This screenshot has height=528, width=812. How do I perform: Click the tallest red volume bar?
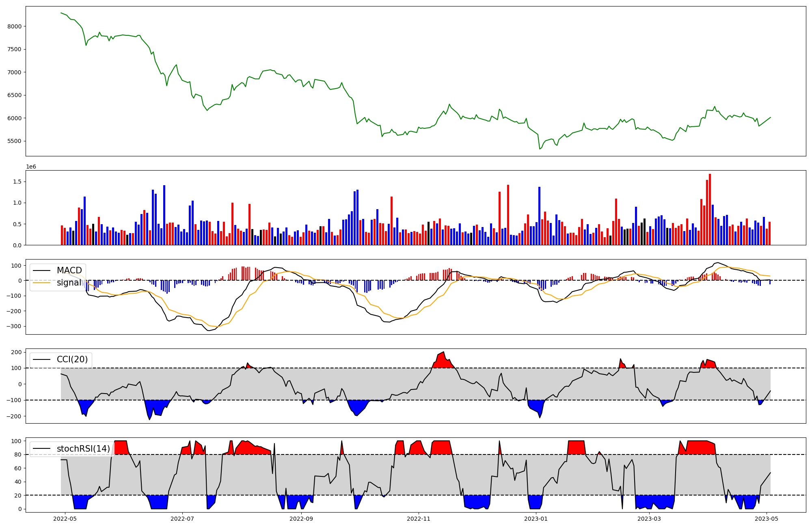point(710,209)
